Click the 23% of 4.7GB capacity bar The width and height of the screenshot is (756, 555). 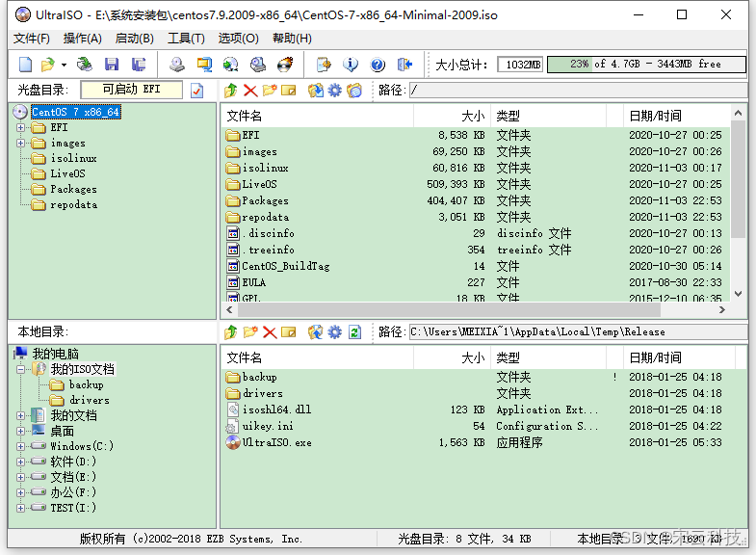(x=646, y=65)
